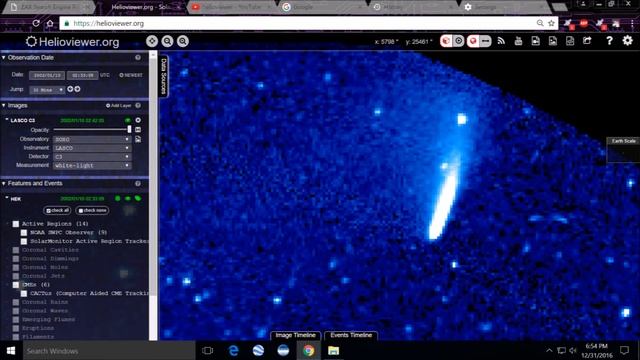Click the Data Sources side tab

click(164, 76)
